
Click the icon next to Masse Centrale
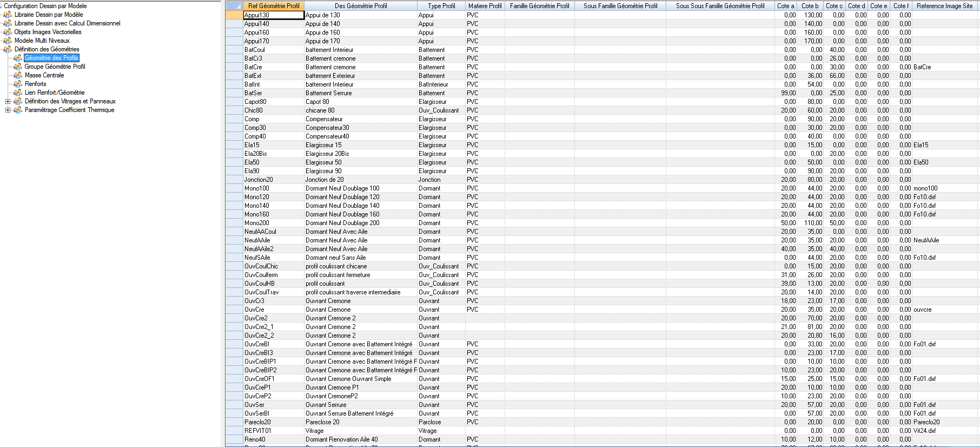pyautogui.click(x=18, y=75)
